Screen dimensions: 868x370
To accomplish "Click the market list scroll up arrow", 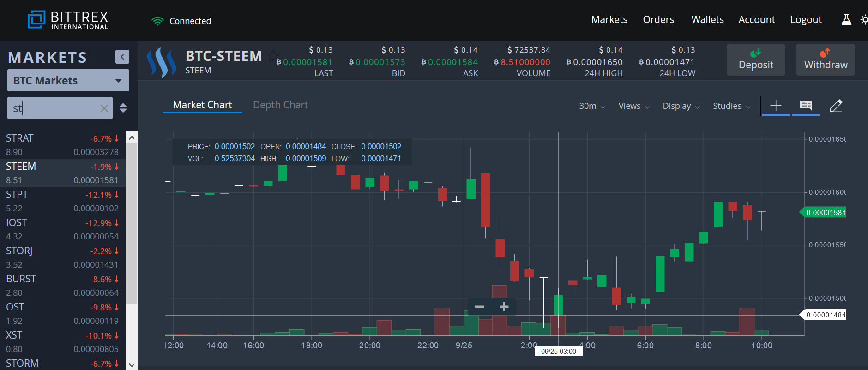I will point(132,137).
